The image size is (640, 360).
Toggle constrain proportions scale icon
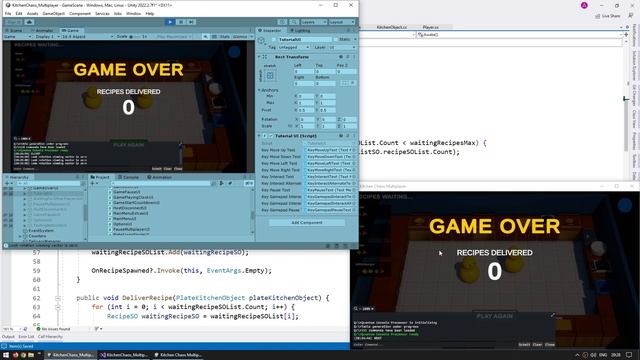(x=290, y=126)
